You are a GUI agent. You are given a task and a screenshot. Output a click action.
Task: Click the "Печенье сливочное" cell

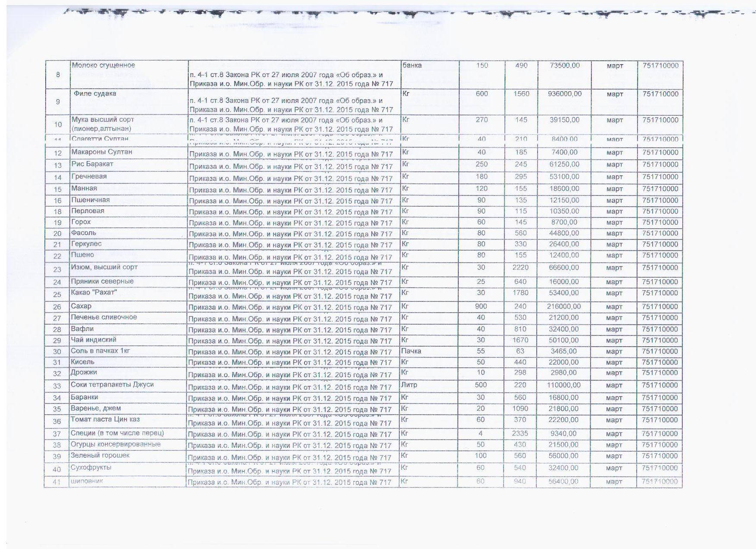128,318
